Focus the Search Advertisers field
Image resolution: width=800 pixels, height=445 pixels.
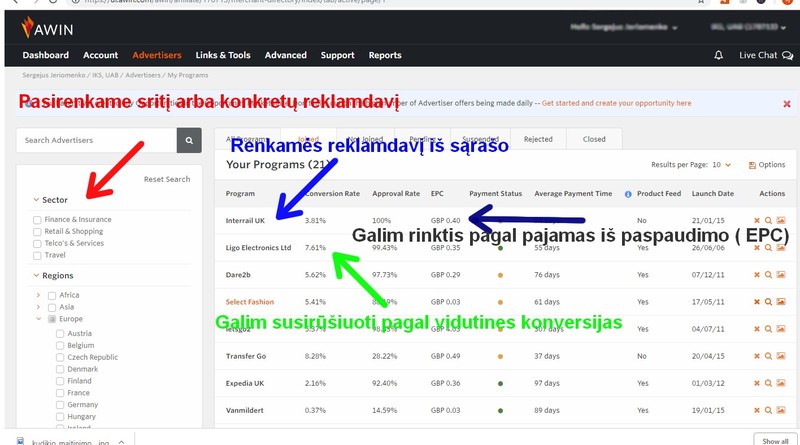click(96, 140)
